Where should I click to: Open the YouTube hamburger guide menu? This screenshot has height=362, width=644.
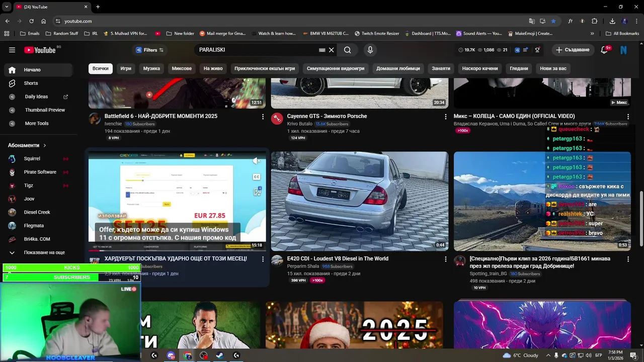[12, 50]
